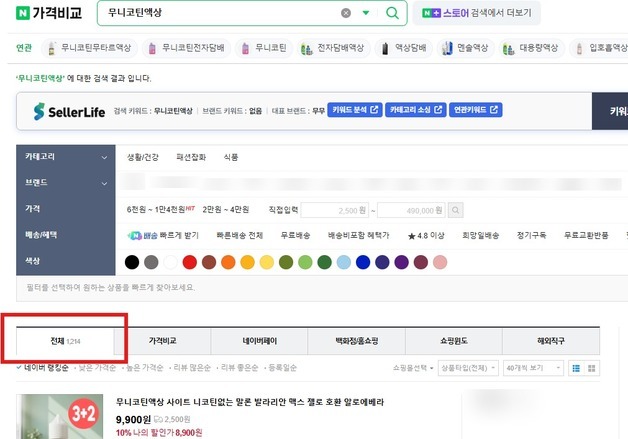
Task: Switch to the 가격비교 tab
Action: point(163,341)
